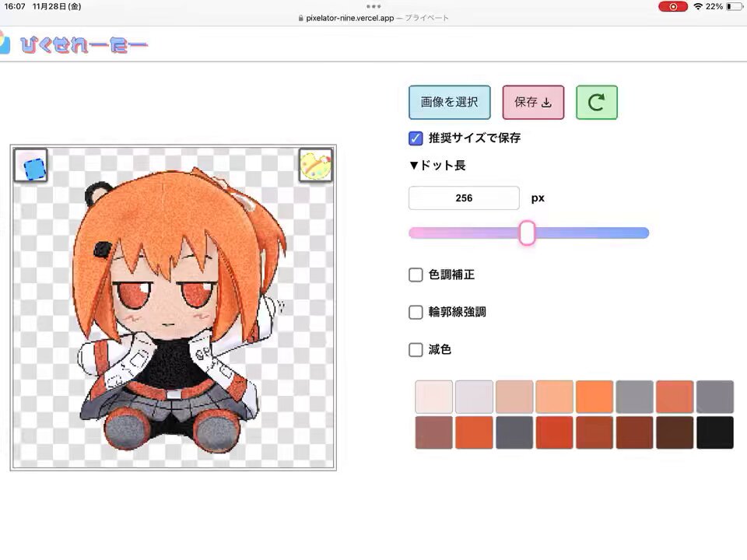Click the px unit label
This screenshot has height=560, width=747.
pos(538,198)
